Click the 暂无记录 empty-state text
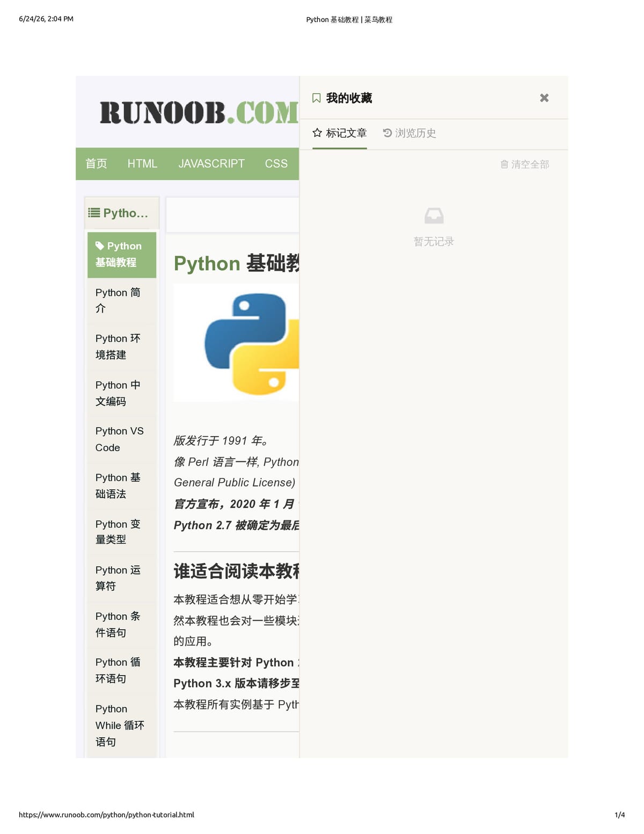The height and width of the screenshot is (834, 644). (x=434, y=242)
